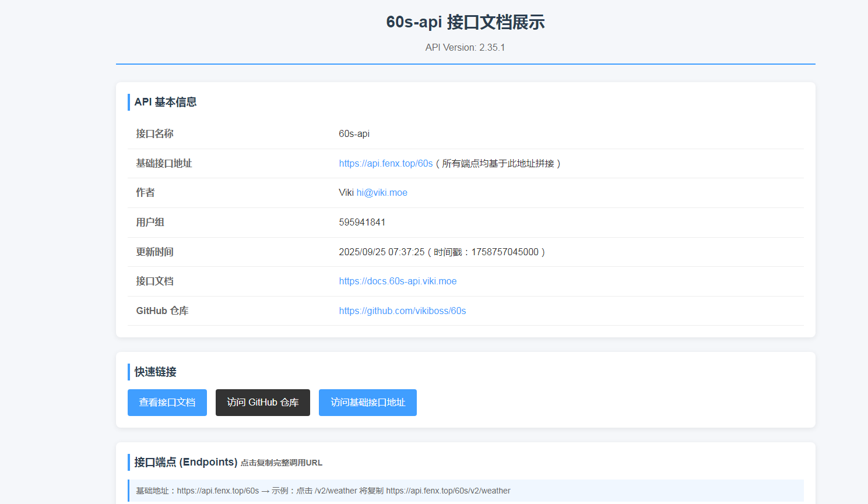Click the user group number 595941841
The width and height of the screenshot is (868, 504).
[x=362, y=223]
